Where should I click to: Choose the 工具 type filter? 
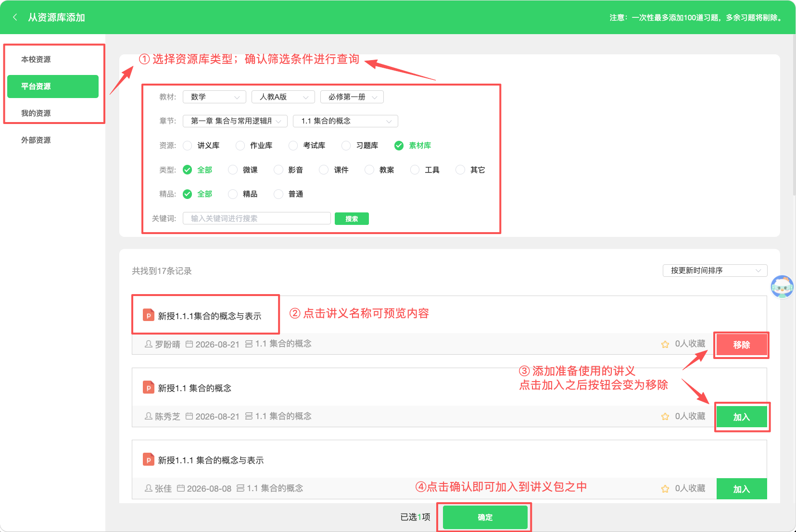425,170
